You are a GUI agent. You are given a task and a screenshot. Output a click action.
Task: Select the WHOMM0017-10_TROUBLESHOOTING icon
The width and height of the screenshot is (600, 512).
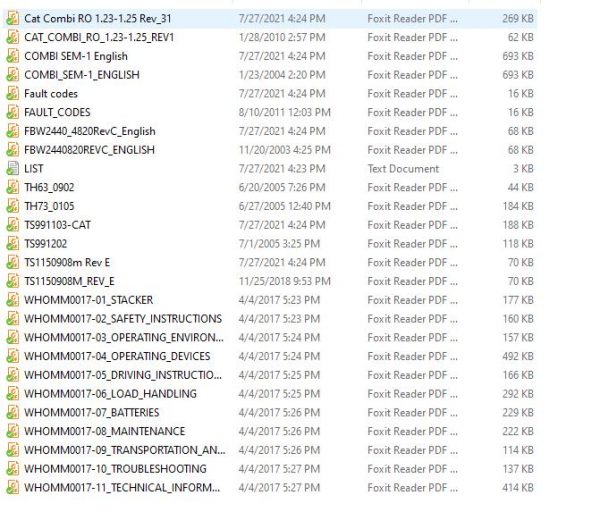pyautogui.click(x=13, y=468)
